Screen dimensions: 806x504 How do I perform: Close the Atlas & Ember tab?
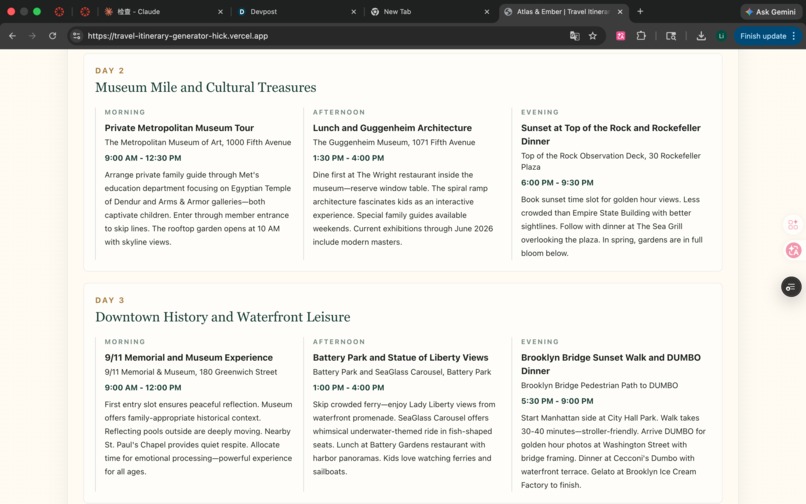(x=620, y=11)
